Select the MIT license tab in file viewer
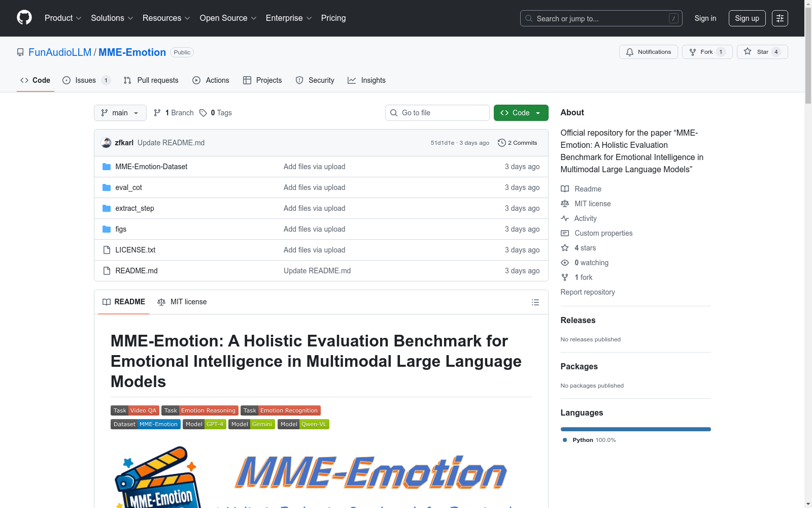This screenshot has width=812, height=508. pos(182,302)
